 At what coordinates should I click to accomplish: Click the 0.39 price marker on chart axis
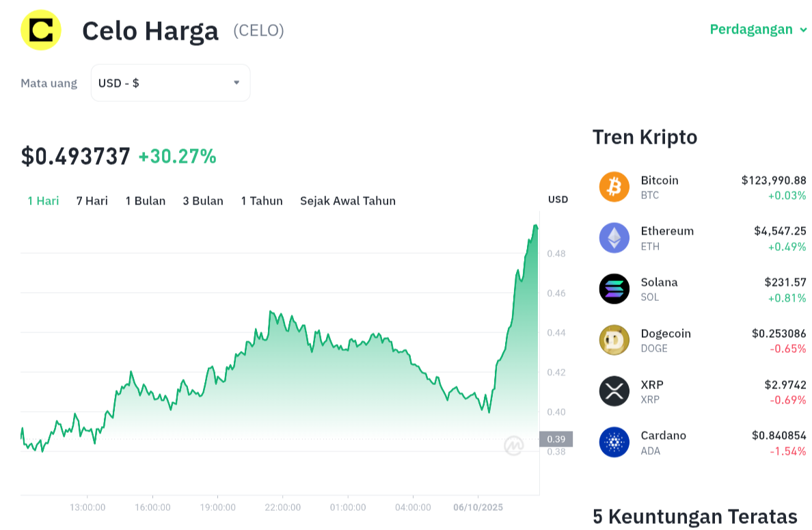[556, 439]
